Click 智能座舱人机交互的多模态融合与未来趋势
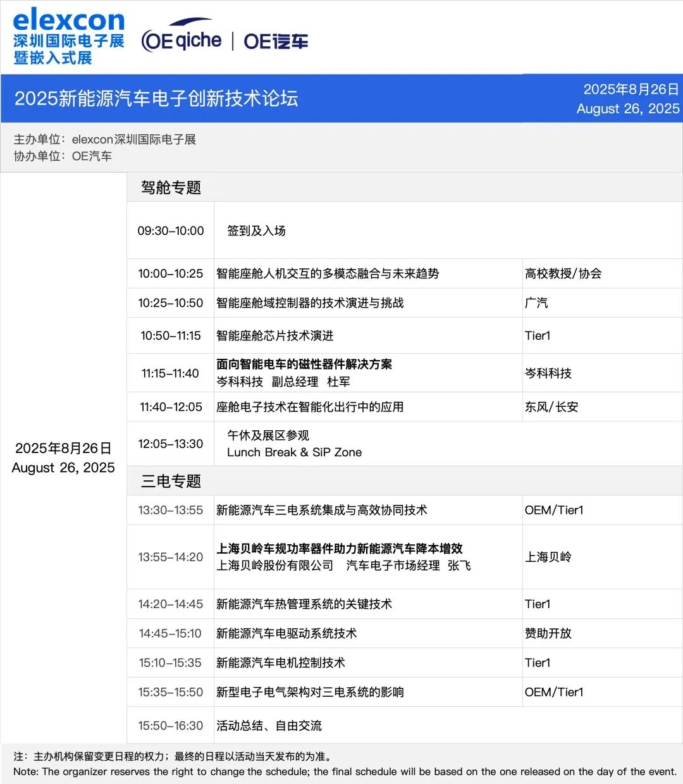Image resolution: width=683 pixels, height=784 pixels. (328, 273)
